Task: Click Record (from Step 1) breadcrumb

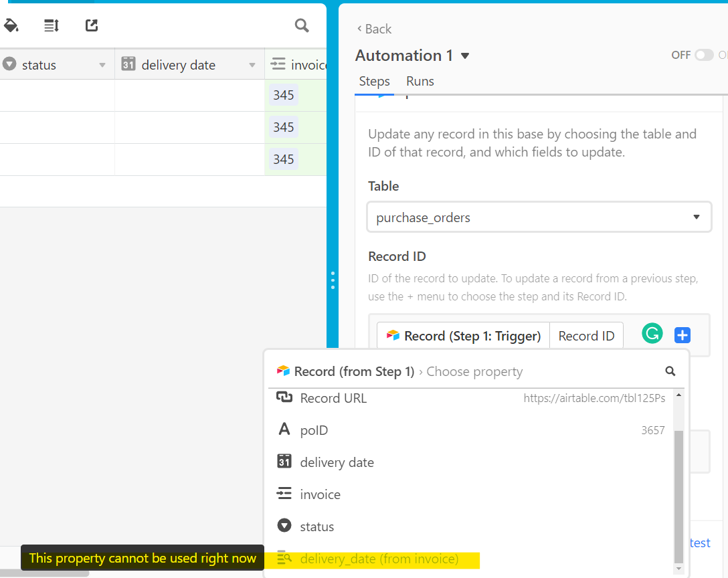Action: (354, 371)
